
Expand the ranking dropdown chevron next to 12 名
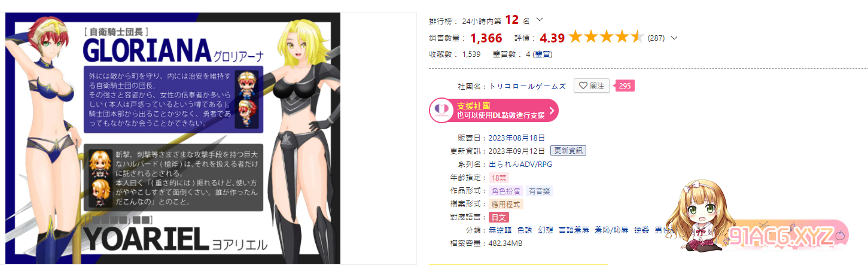coord(540,20)
